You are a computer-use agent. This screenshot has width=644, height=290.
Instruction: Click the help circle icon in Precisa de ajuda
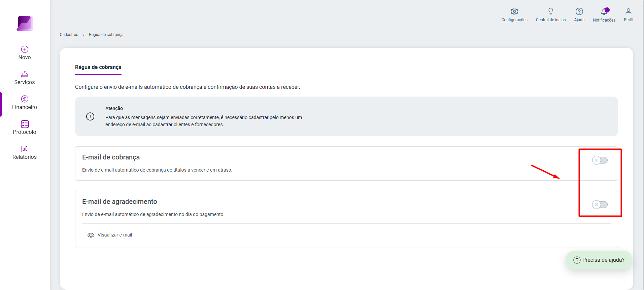point(577,260)
